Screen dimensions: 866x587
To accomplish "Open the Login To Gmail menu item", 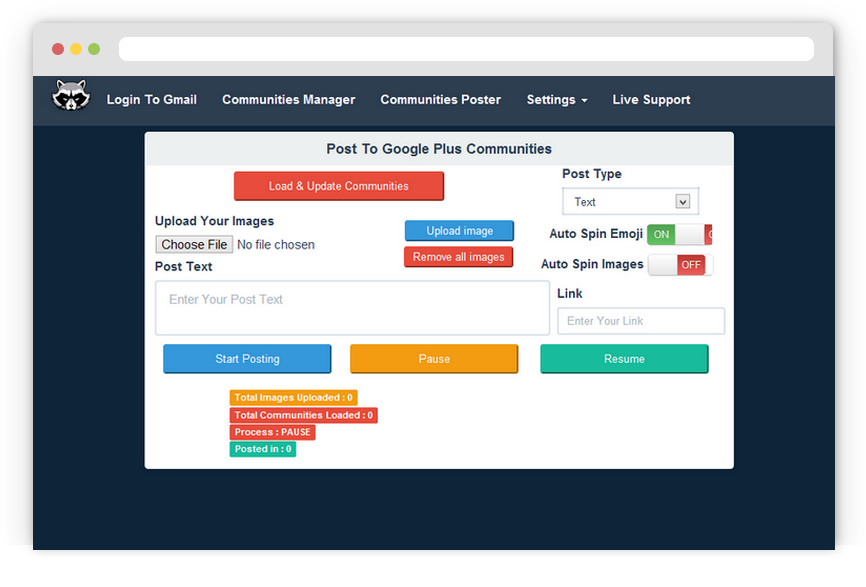I will coord(151,100).
